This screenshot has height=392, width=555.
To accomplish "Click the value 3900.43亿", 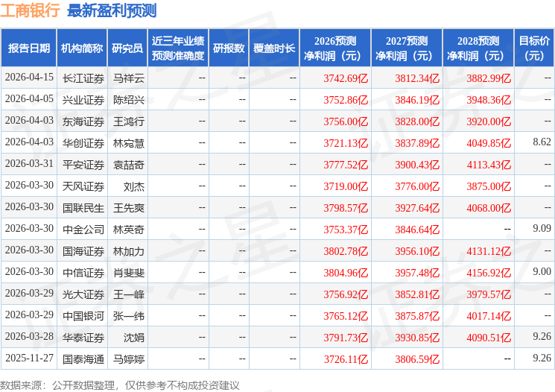I will coord(417,165).
